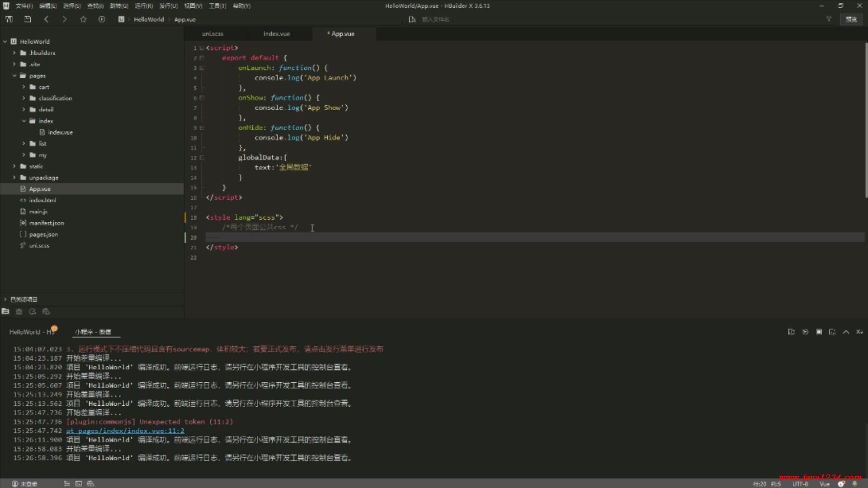Click the HelloWorld breadcrumb

coord(149,19)
